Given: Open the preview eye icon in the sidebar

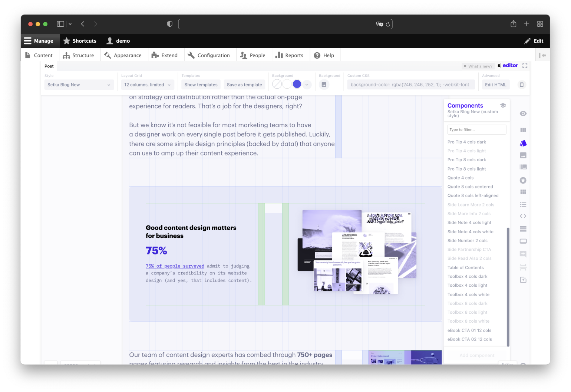Looking at the screenshot, I should point(523,113).
